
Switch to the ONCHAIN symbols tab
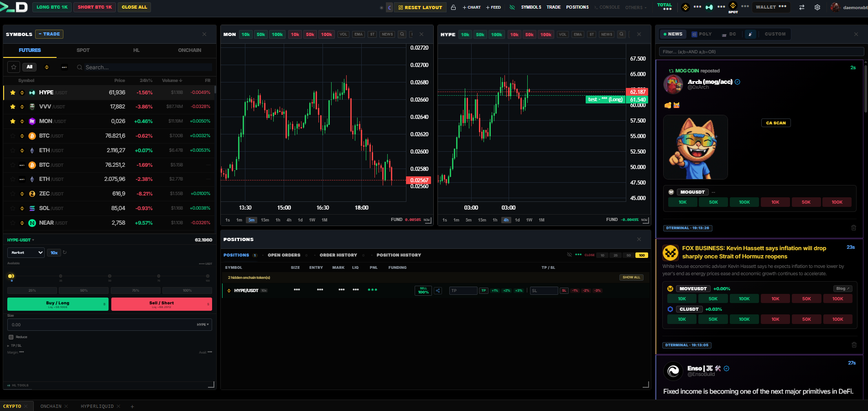(190, 50)
